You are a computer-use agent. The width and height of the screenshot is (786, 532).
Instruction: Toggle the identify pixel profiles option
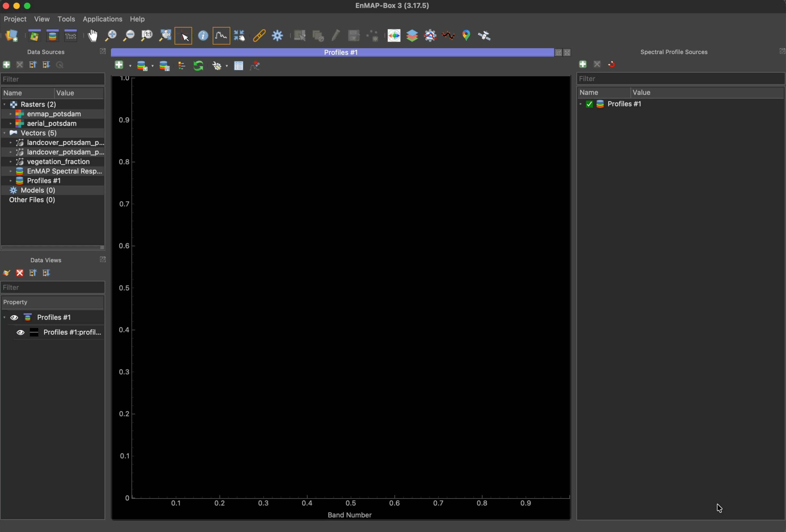[x=221, y=36]
